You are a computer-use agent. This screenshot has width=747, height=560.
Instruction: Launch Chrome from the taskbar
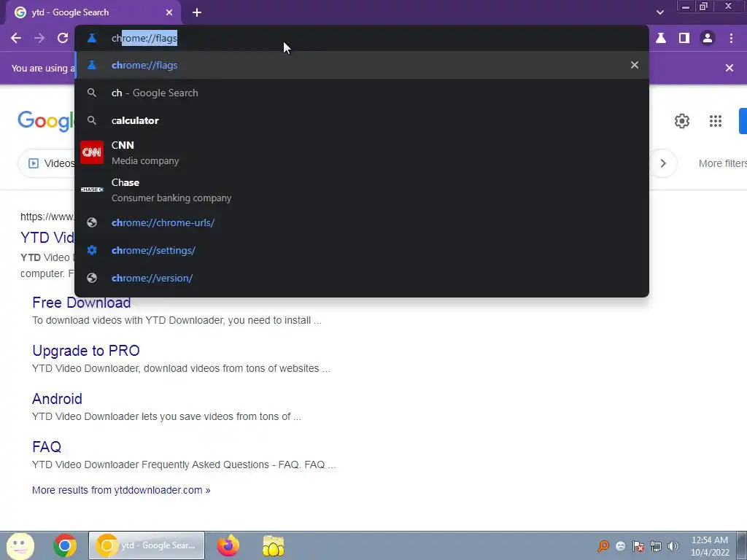pos(65,545)
